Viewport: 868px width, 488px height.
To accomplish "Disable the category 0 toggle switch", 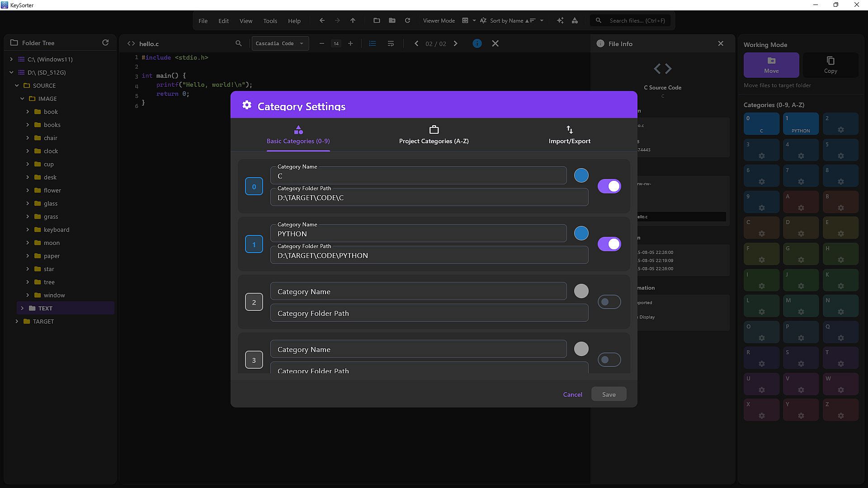I will click(609, 186).
